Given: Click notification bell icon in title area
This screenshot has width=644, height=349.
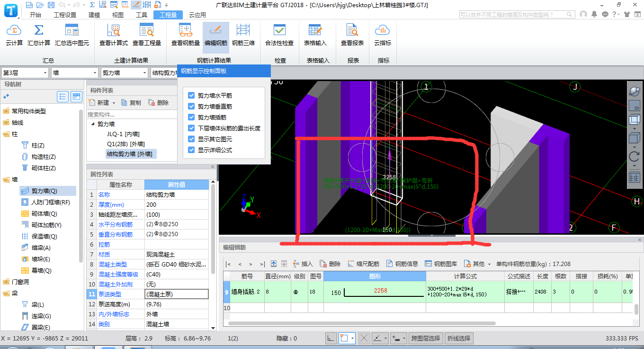Looking at the screenshot, I should click(594, 15).
